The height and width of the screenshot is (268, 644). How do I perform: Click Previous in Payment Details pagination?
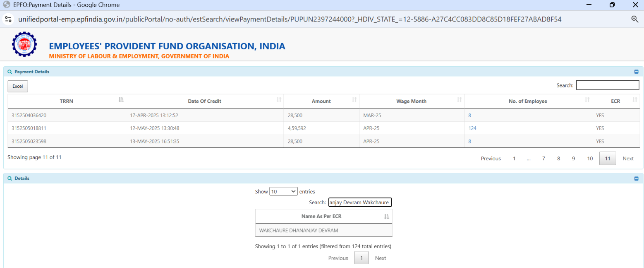pos(491,159)
